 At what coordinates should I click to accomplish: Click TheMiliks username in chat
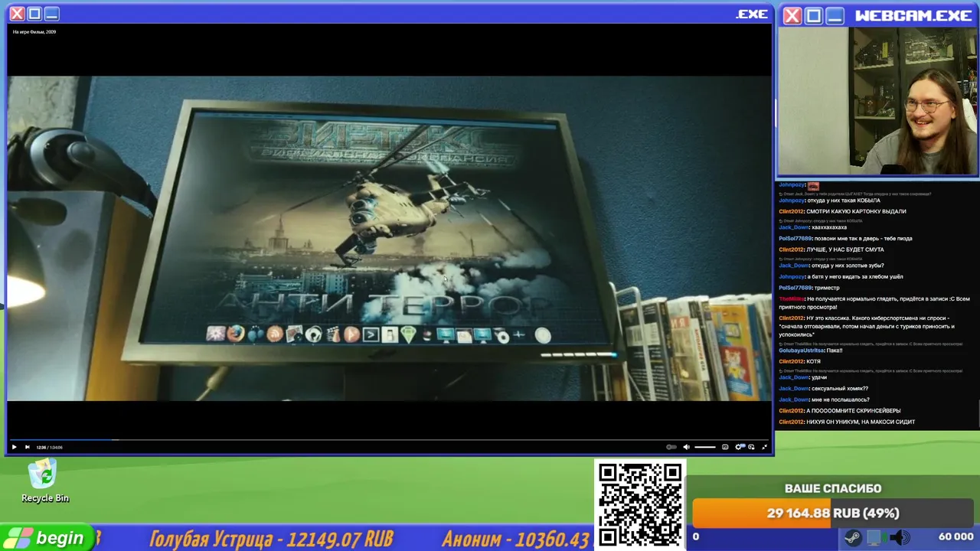[791, 298]
